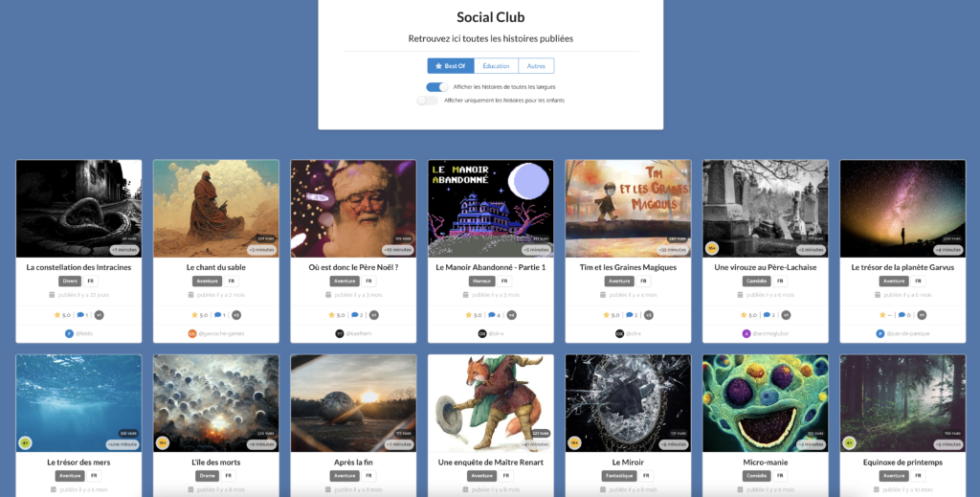Open the Micro-manie cover thumbnail

pos(766,403)
